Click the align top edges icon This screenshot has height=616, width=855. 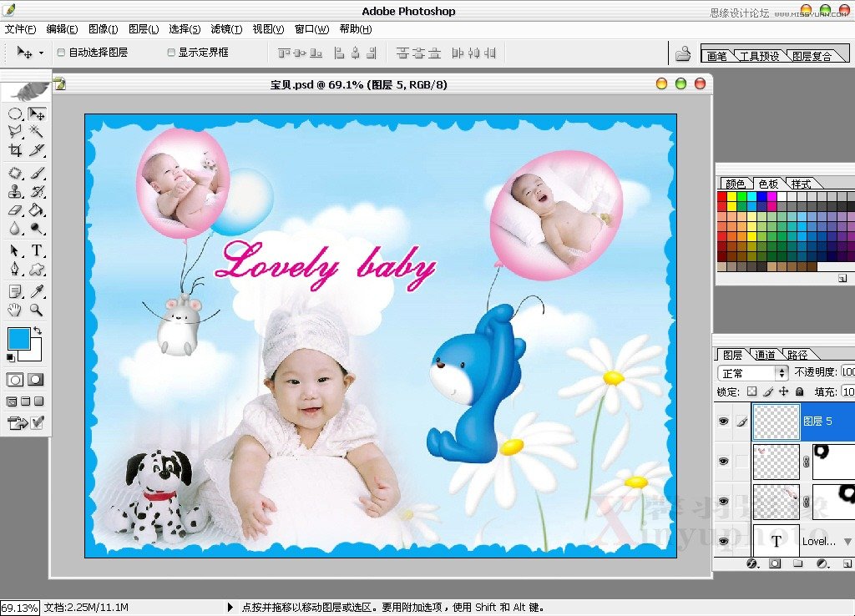click(284, 53)
